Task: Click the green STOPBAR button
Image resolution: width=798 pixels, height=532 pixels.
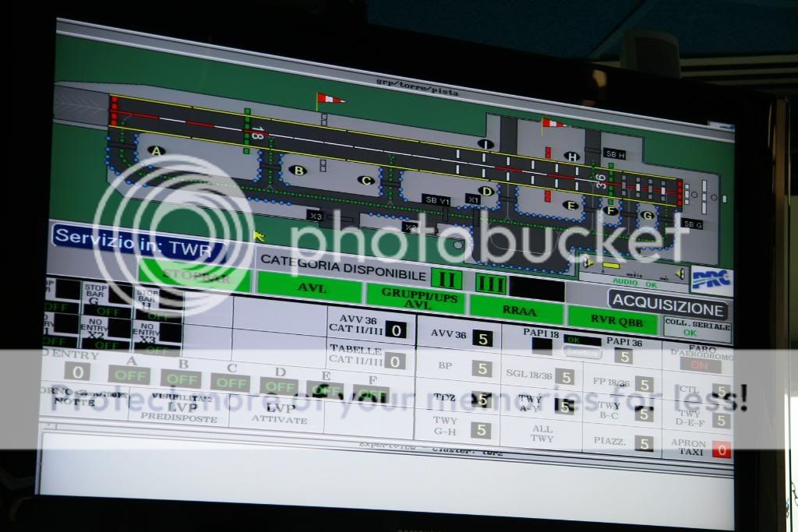Action: coord(195,277)
